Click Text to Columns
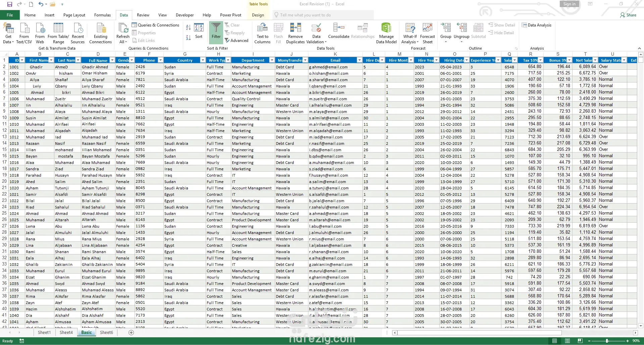 point(262,33)
